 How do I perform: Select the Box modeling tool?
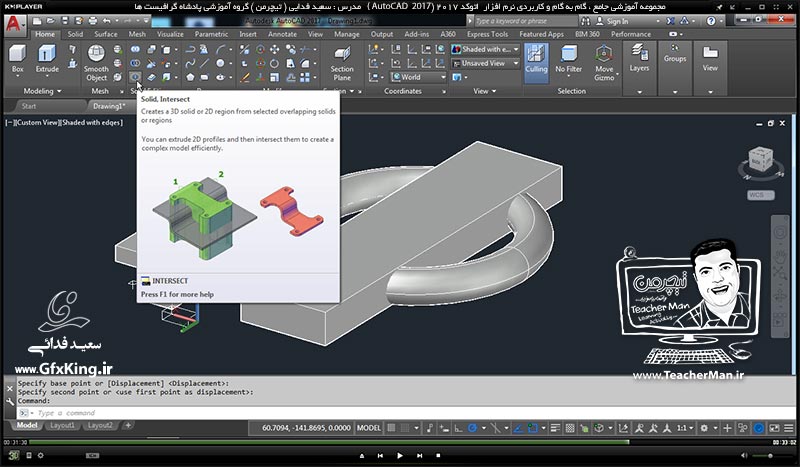point(18,59)
